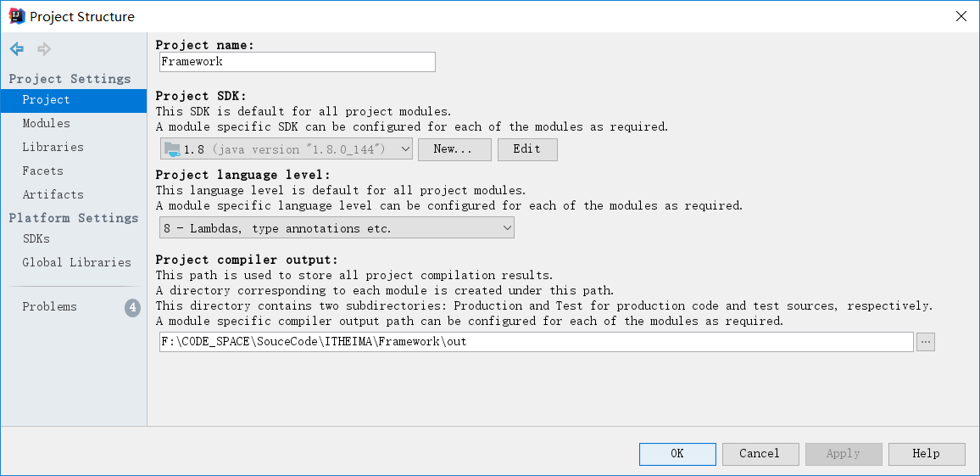Viewport: 980px width, 476px height.
Task: Select Project in the settings sidebar
Action: [47, 100]
